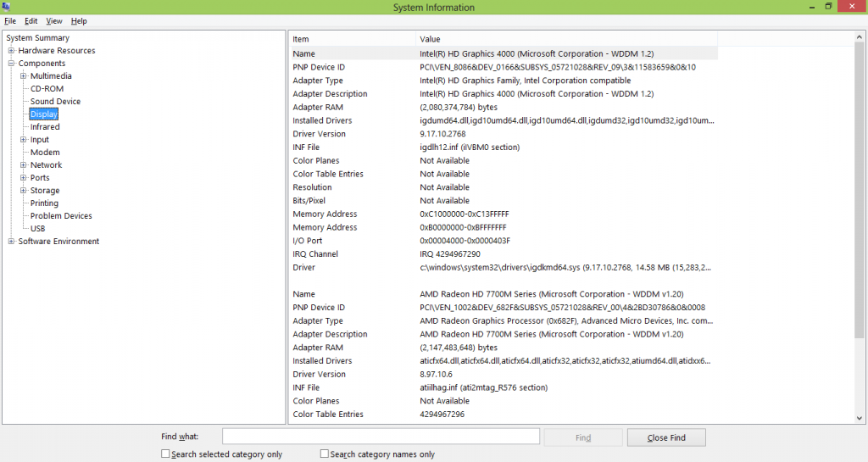
Task: Expand the Hardware Resources node
Action: (x=11, y=50)
